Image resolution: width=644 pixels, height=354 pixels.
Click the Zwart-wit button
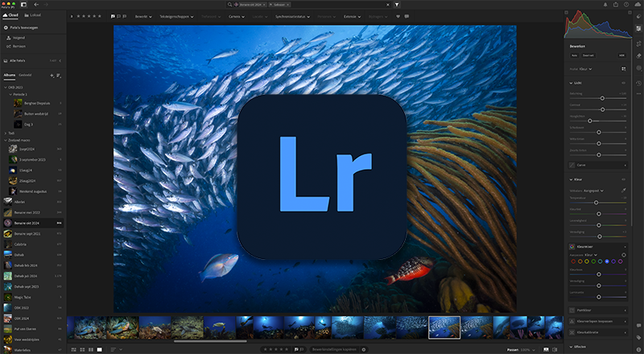pyautogui.click(x=588, y=56)
